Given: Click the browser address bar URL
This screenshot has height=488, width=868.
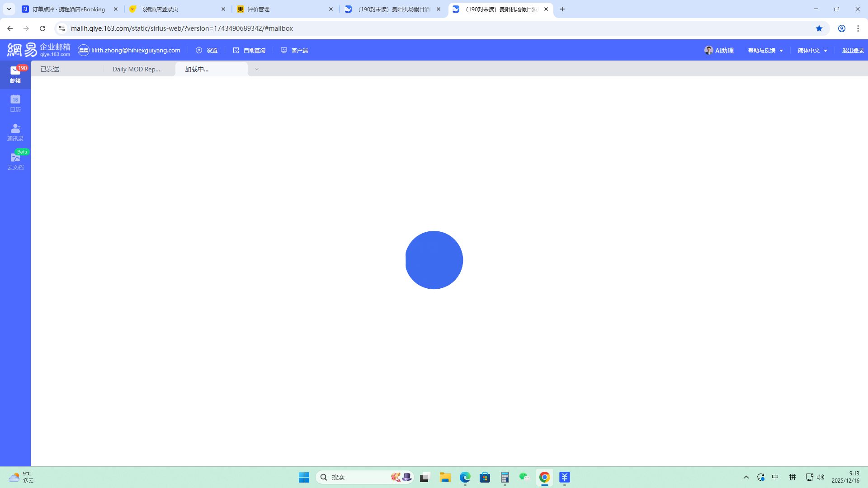Looking at the screenshot, I should click(182, 28).
